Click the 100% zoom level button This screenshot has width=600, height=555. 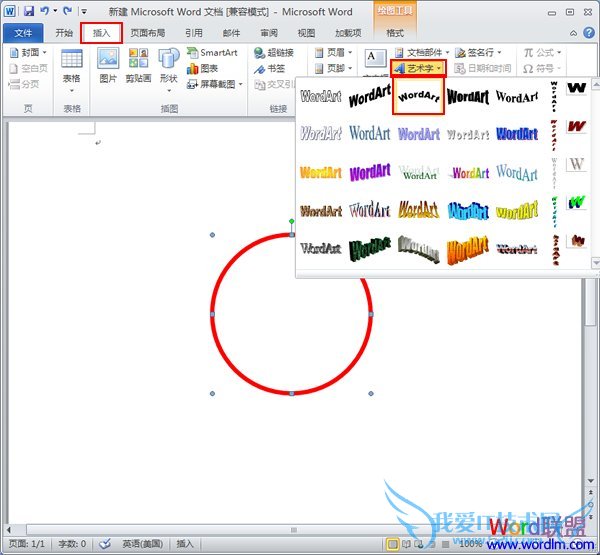(x=470, y=544)
